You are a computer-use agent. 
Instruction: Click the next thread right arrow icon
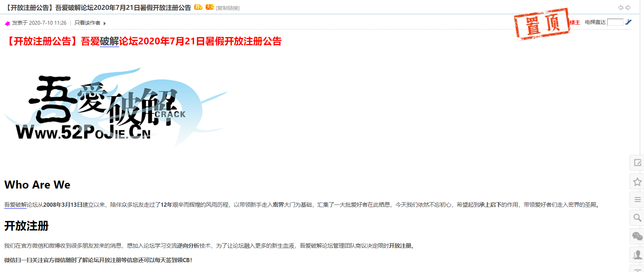click(x=628, y=8)
